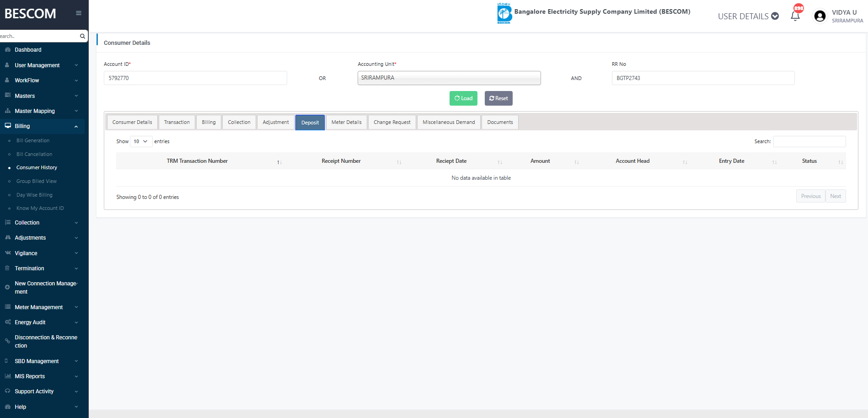Click the Account ID input field
The height and width of the screenshot is (418, 868).
tap(195, 78)
